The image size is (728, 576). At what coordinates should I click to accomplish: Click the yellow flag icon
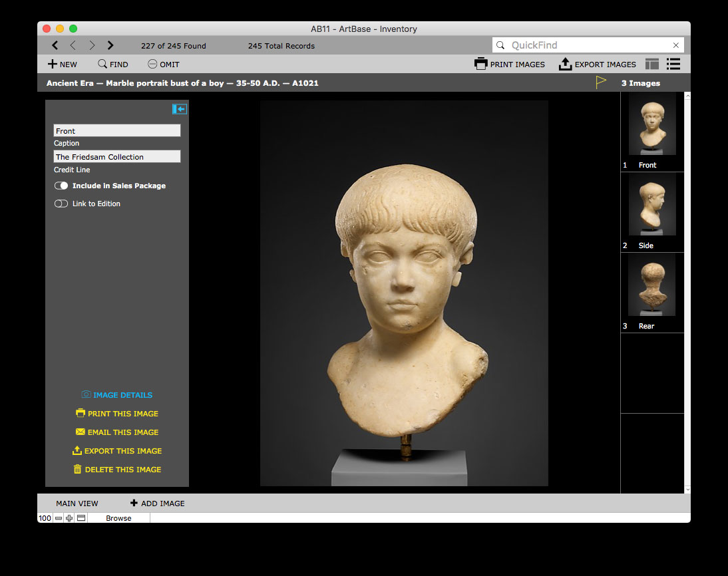pos(601,82)
